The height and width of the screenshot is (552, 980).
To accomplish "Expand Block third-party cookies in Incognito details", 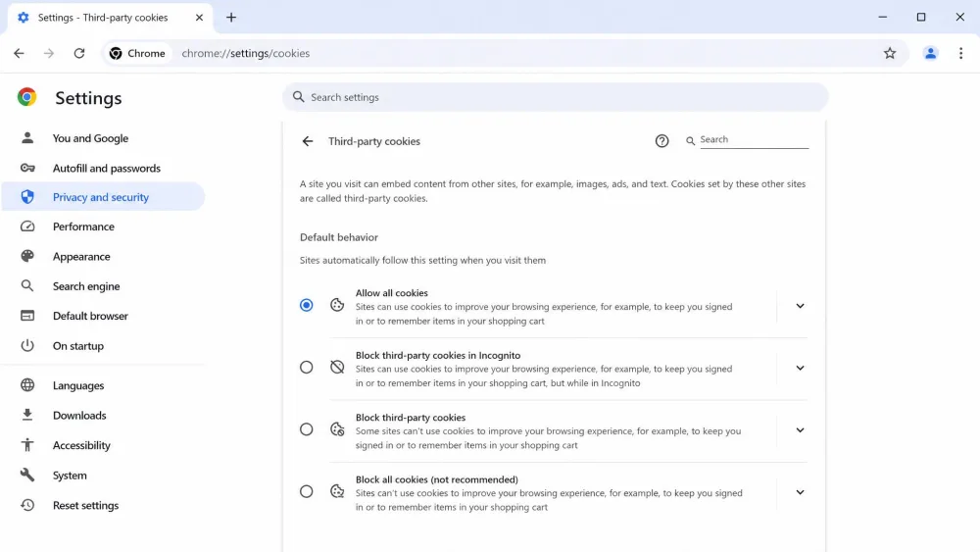I will tap(800, 368).
